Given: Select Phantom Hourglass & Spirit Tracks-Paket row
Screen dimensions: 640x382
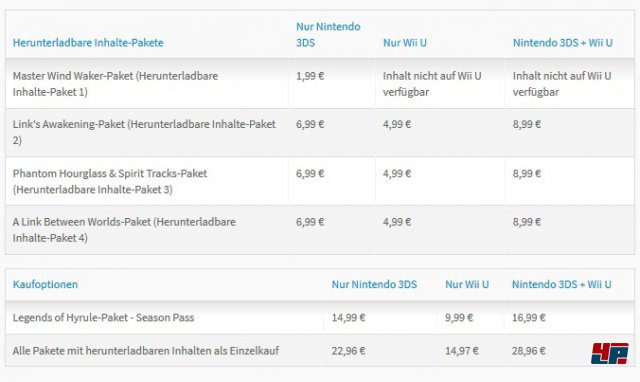Looking at the screenshot, I should tap(320, 181).
